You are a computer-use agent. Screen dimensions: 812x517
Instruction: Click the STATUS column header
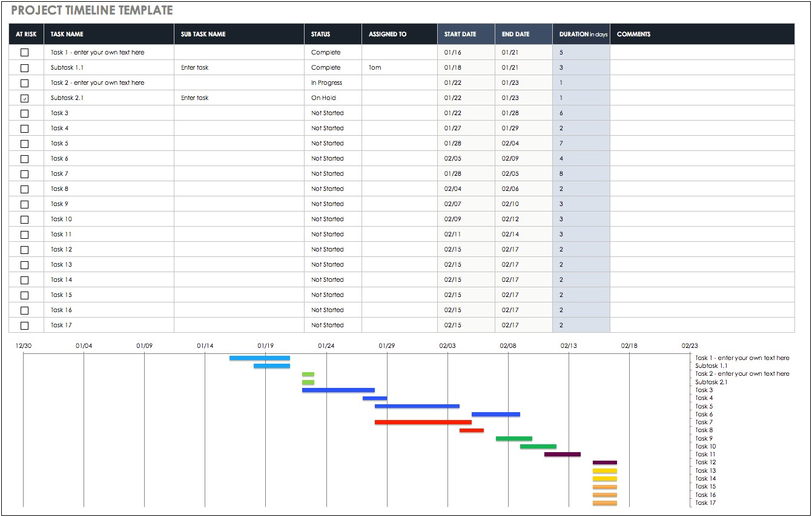click(x=333, y=34)
